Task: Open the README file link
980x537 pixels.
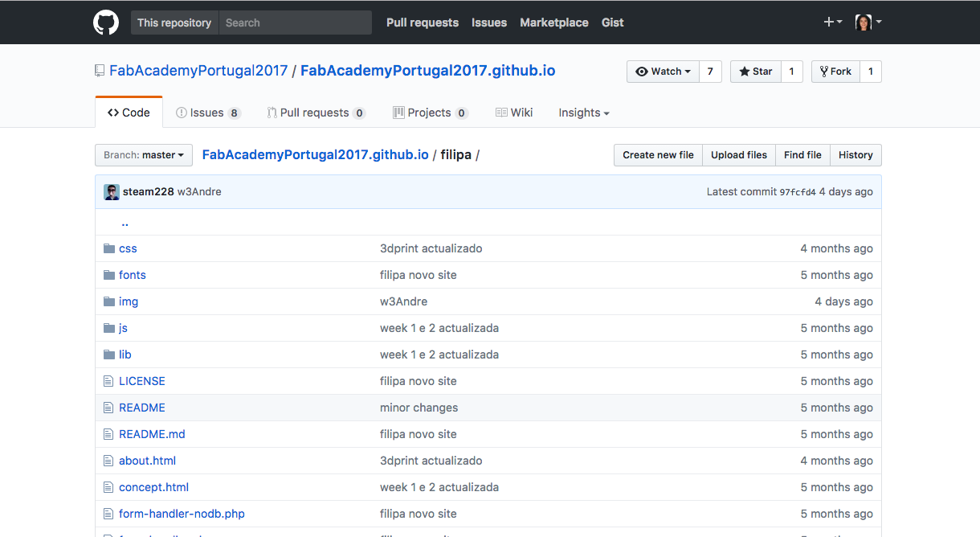Action: tap(142, 408)
